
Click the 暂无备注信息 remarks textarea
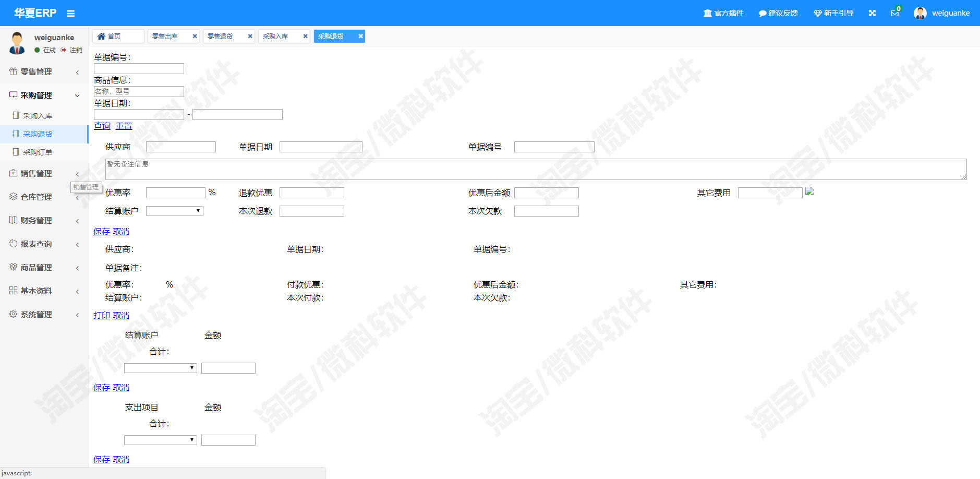(536, 169)
